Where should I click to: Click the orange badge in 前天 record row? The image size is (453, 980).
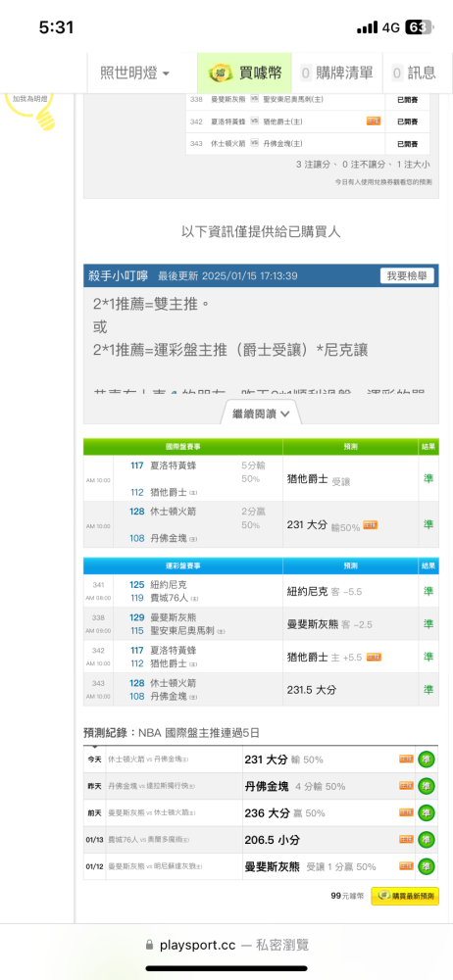(x=406, y=812)
